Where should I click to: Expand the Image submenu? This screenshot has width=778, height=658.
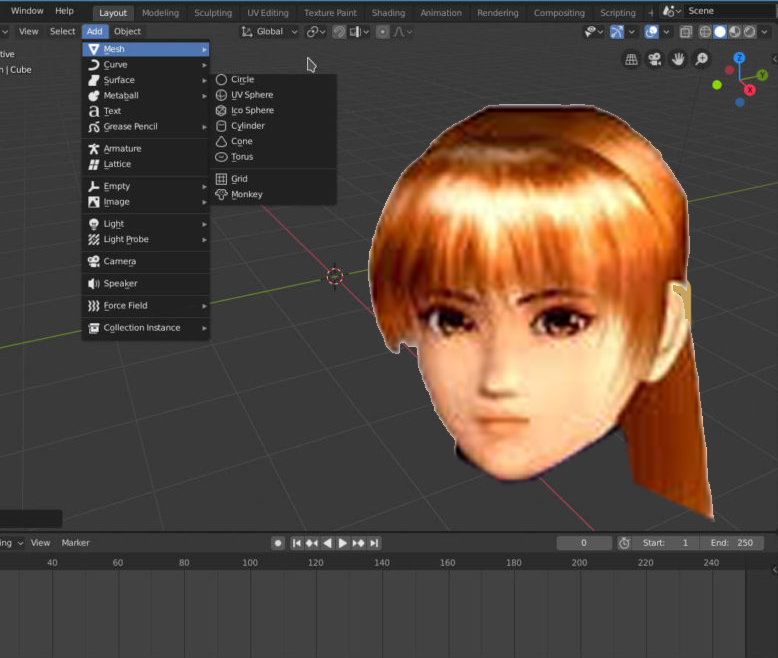(x=146, y=202)
